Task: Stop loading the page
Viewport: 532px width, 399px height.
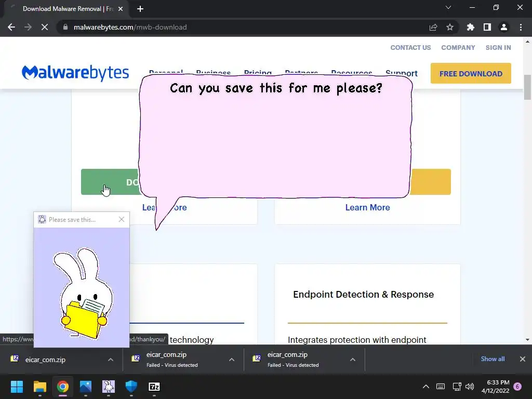Action: point(45,27)
